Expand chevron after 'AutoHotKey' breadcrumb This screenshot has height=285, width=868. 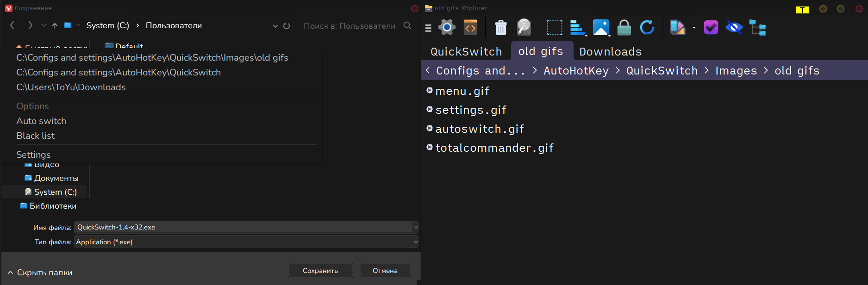click(x=618, y=70)
